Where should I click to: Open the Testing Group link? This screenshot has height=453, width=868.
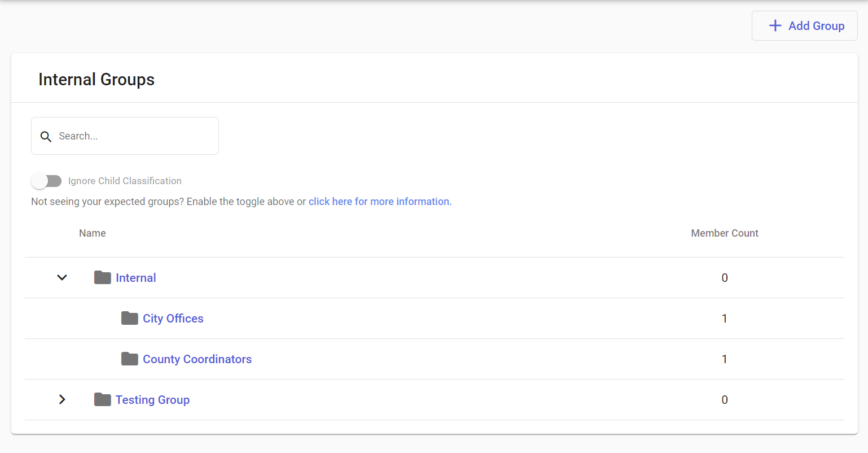[x=153, y=400]
